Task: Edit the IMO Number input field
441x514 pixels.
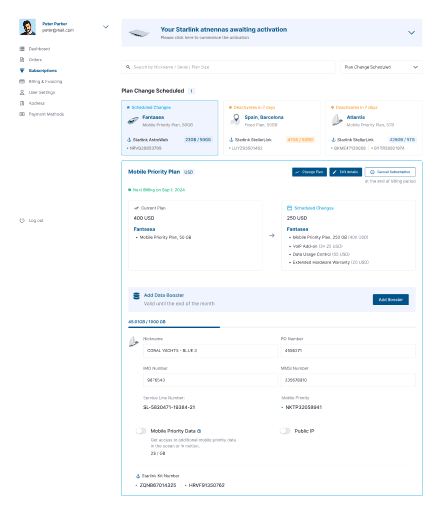Action: [x=210, y=380]
